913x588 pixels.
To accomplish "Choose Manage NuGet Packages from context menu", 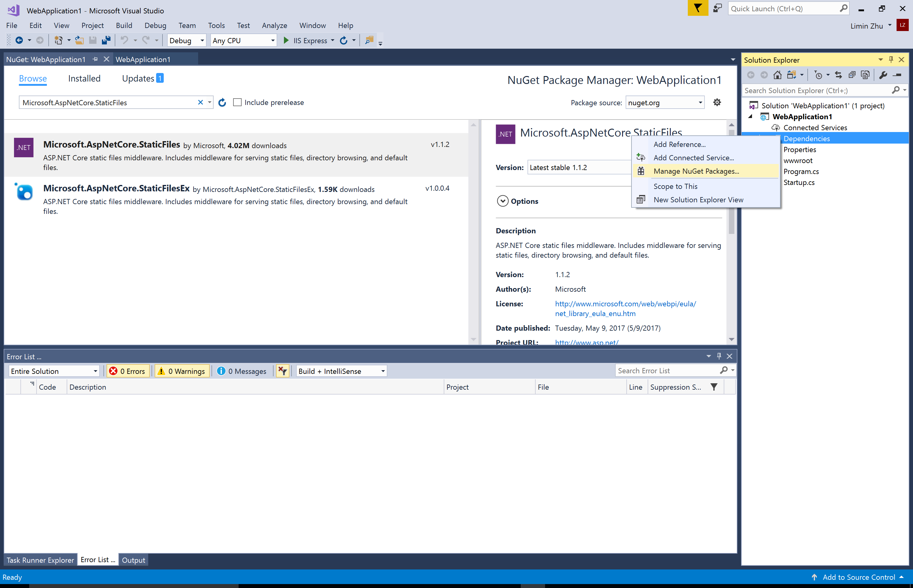I will [x=696, y=171].
